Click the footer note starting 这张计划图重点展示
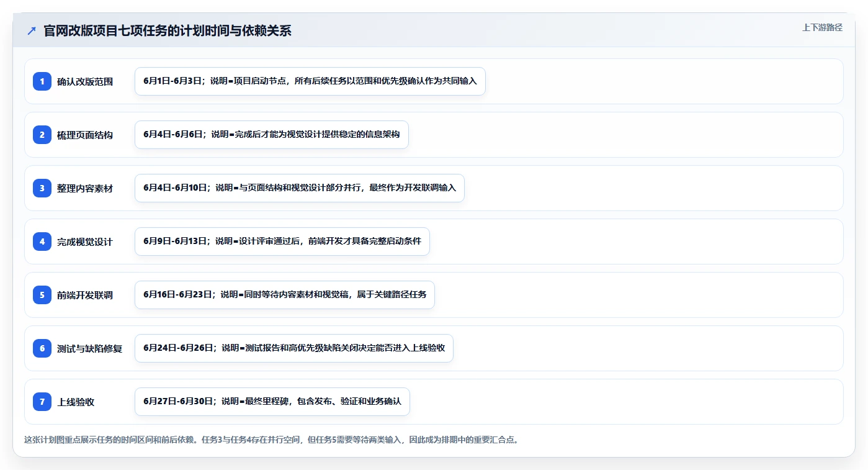 tap(271, 440)
